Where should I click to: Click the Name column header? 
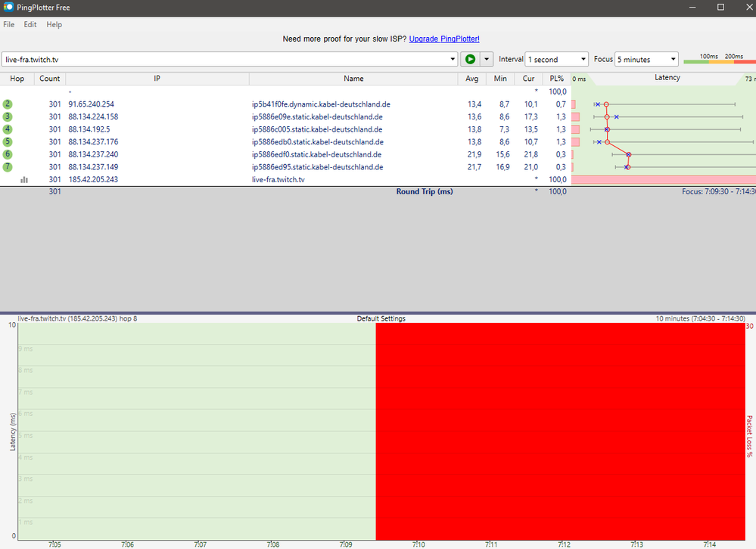tap(353, 79)
